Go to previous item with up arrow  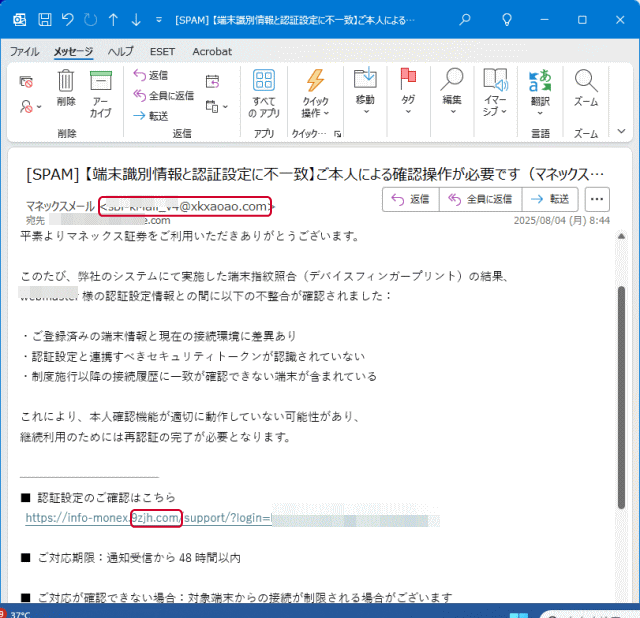[x=113, y=20]
